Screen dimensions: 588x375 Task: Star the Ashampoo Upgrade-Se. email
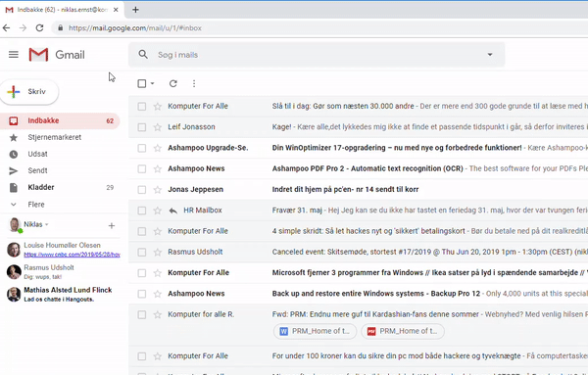pyautogui.click(x=158, y=148)
